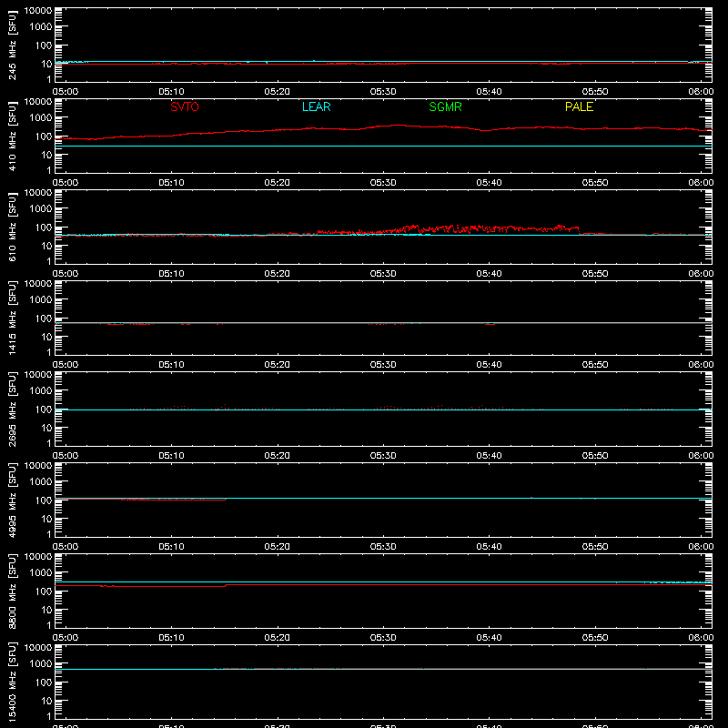Click the 05:50 time label of the 610 MHz plot
This screenshot has width=728, height=728.
(595, 274)
